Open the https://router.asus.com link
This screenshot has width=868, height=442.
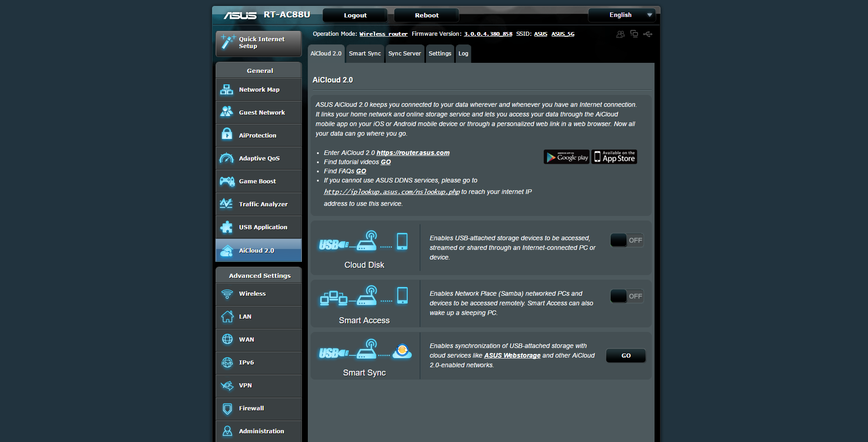[x=413, y=153]
